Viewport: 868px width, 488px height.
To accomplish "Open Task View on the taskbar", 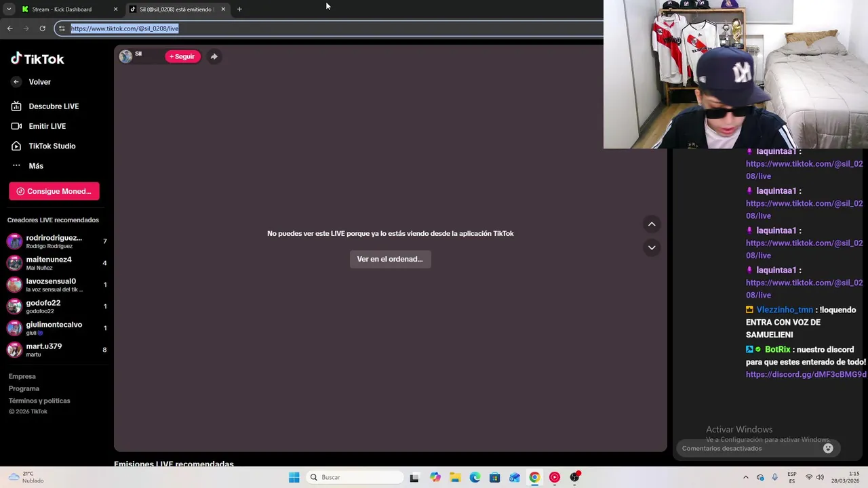I will click(414, 477).
